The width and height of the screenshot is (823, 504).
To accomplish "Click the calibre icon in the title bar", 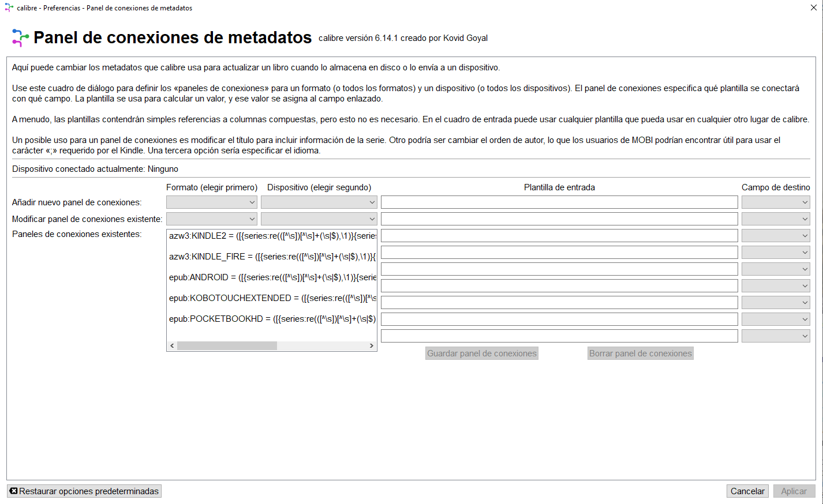I will coord(9,8).
